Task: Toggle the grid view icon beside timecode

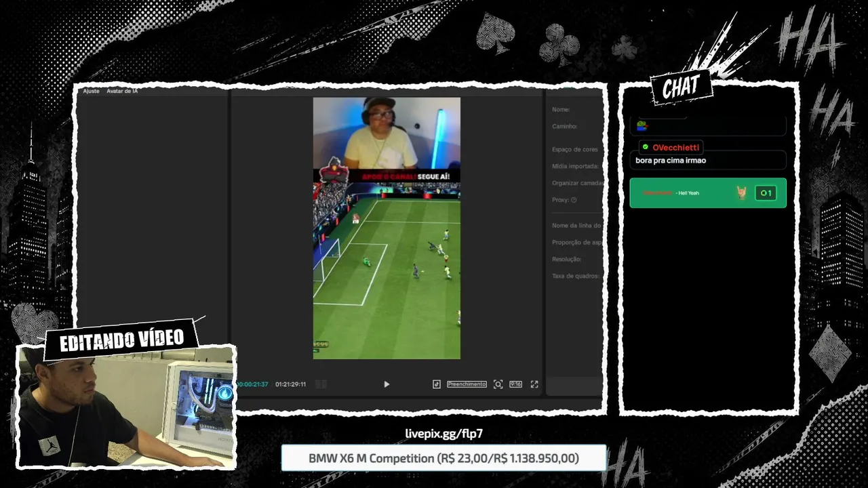Action: pos(321,384)
